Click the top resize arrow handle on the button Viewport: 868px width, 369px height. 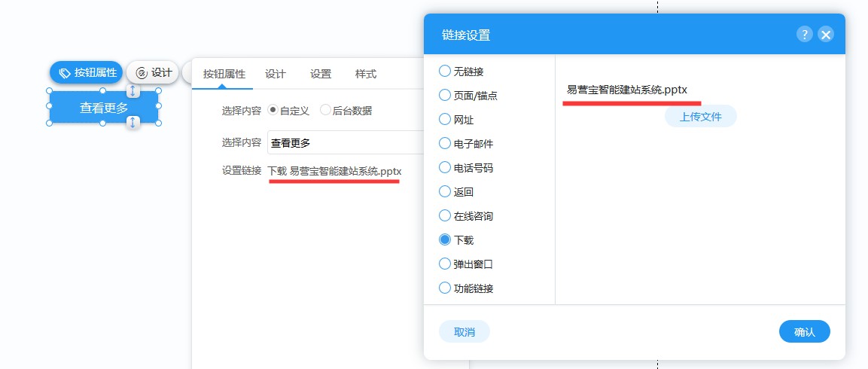point(133,91)
